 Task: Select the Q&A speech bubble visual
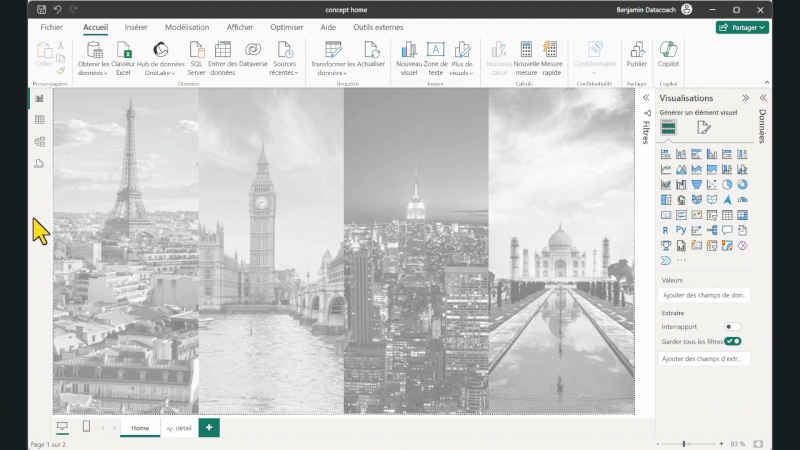[x=727, y=231]
